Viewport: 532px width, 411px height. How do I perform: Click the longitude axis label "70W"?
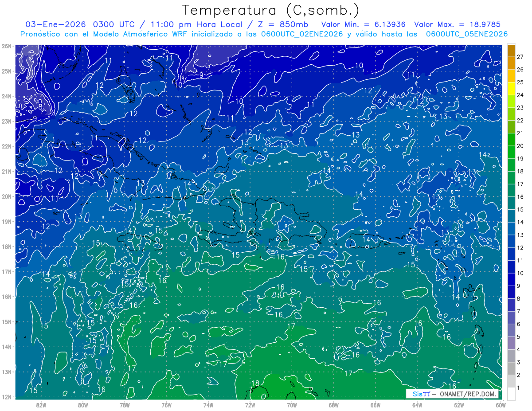point(291,404)
